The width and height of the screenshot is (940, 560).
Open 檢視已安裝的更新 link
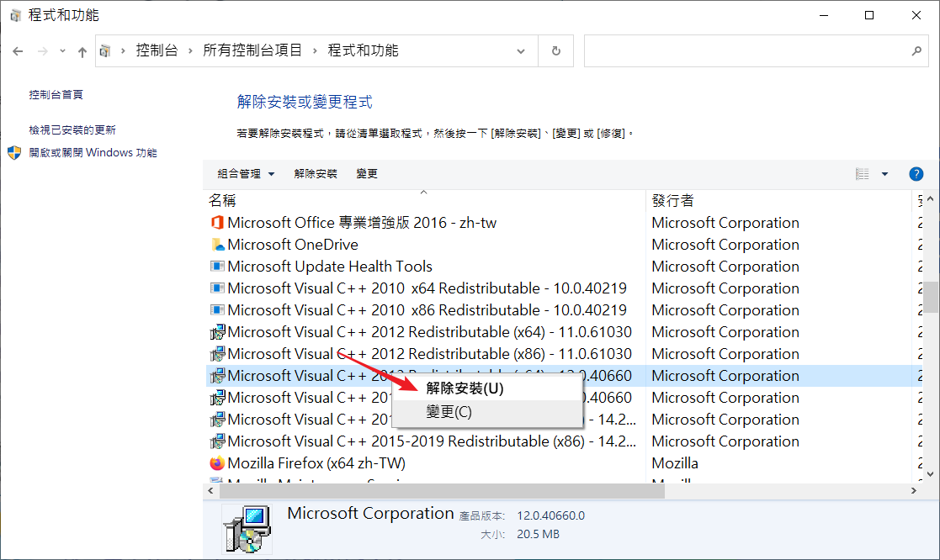coord(72,130)
